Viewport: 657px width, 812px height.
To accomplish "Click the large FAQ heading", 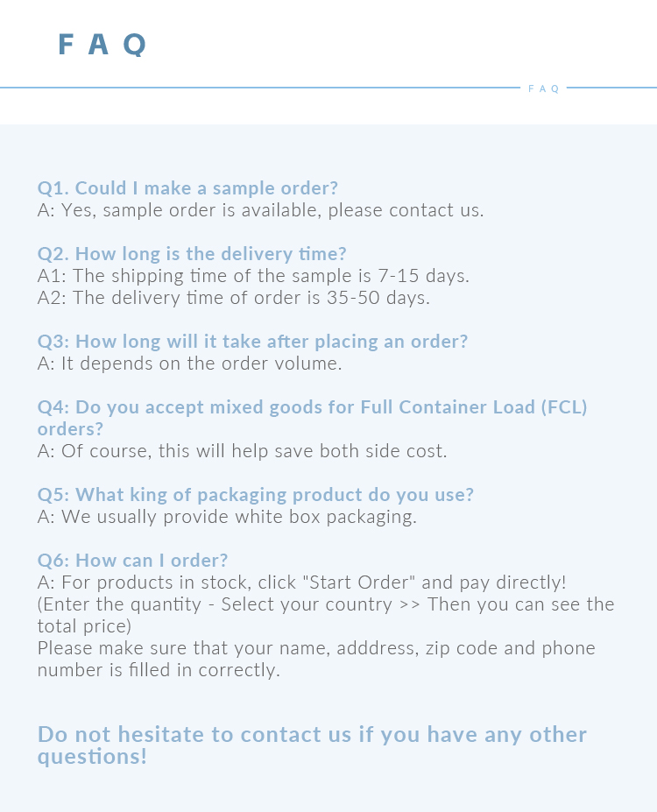I will coord(102,44).
